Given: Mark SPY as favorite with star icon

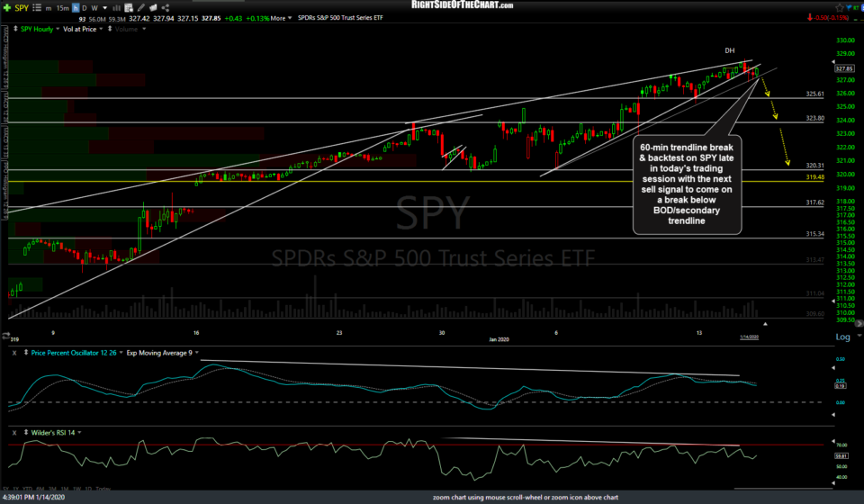Looking at the screenshot, I should pyautogui.click(x=839, y=8).
